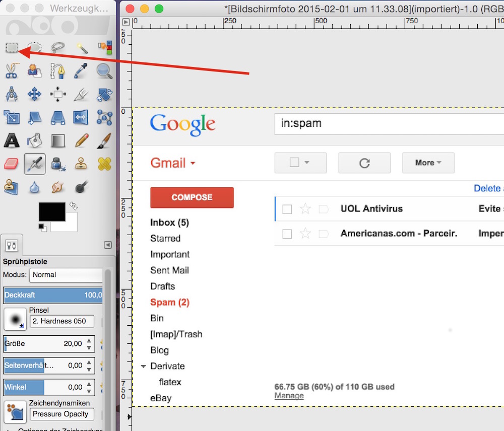Select the Ink tool
The height and width of the screenshot is (431, 504).
(58, 164)
